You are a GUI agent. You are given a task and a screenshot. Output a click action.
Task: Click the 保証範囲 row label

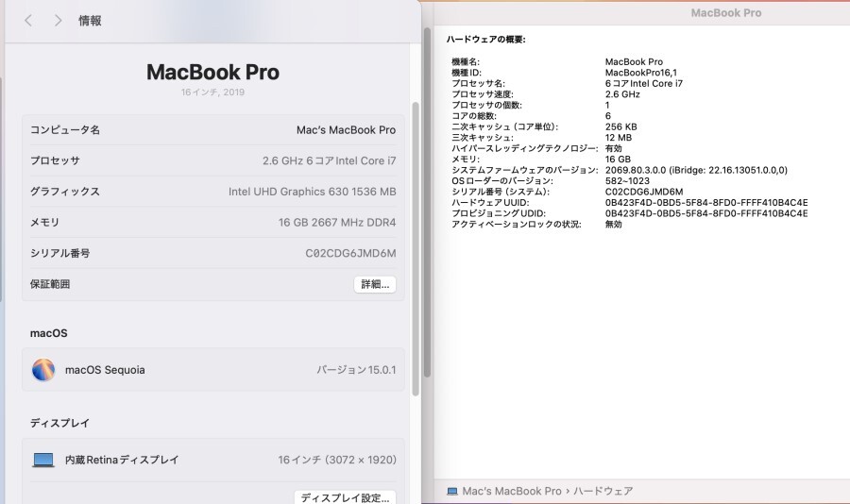pyautogui.click(x=50, y=284)
